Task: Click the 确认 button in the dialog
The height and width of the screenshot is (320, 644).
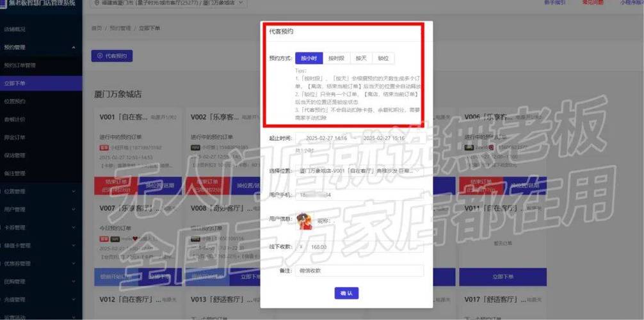Action: pos(346,293)
